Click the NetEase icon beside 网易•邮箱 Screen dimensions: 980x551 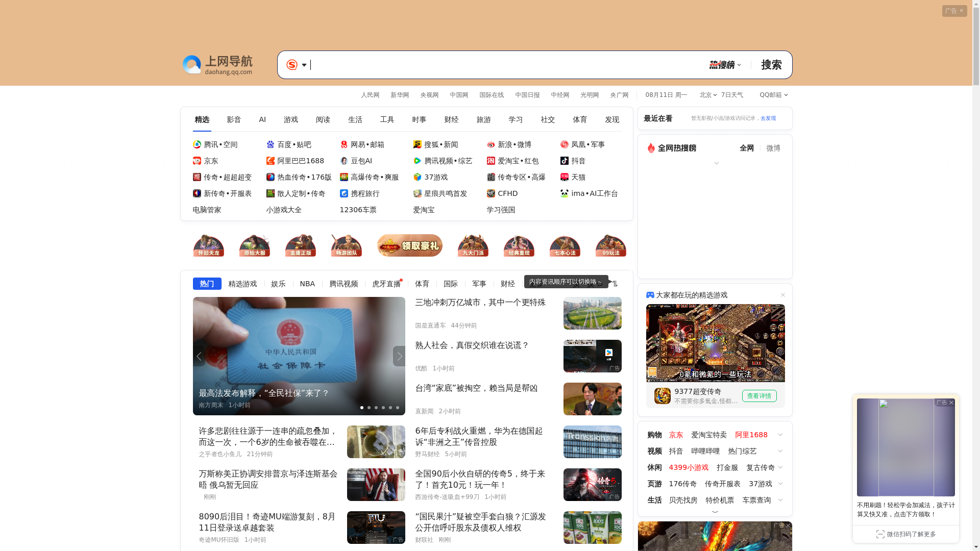[x=344, y=144]
